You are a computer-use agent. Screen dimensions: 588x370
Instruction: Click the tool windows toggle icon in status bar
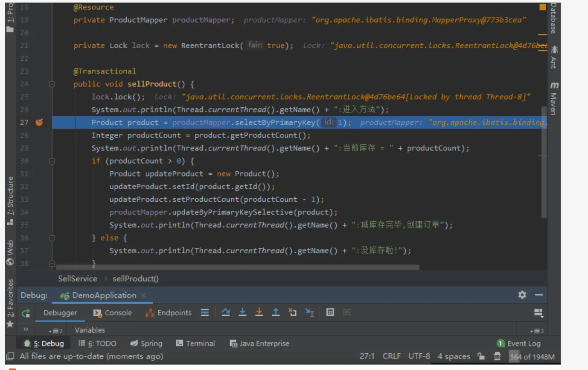pos(11,356)
